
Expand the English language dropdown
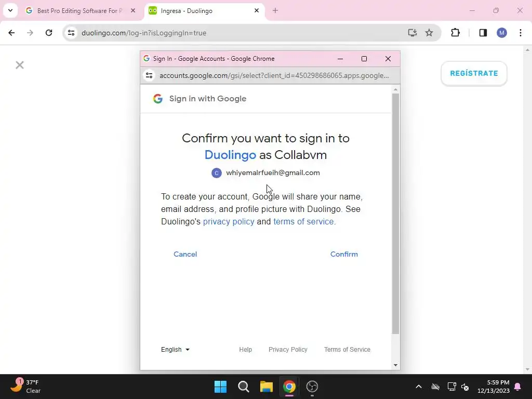(x=176, y=350)
